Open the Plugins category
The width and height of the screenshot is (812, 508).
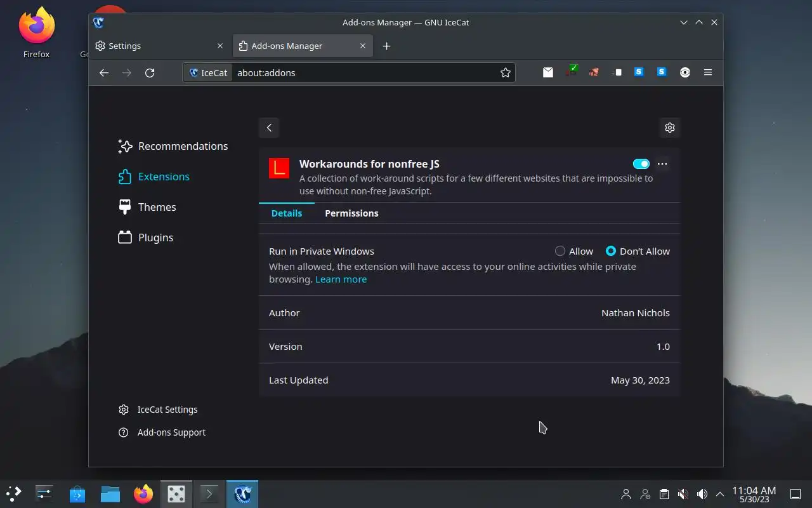click(x=146, y=237)
